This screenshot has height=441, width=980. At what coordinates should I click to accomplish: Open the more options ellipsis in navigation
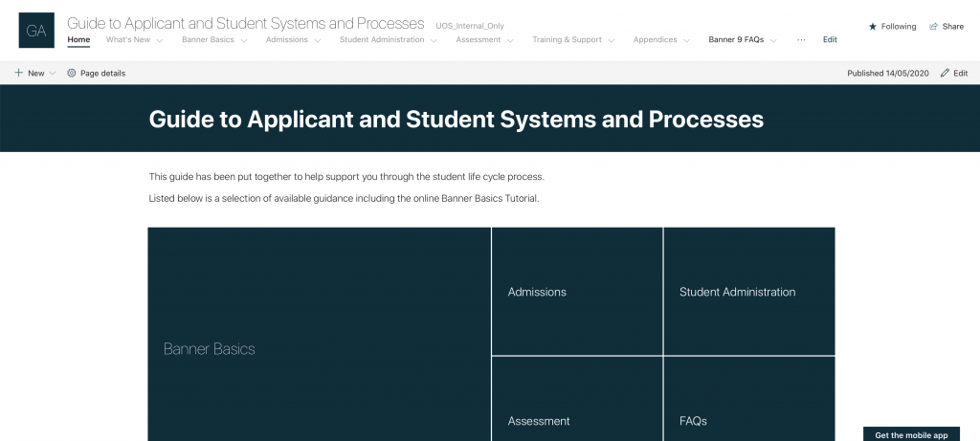[x=801, y=40]
